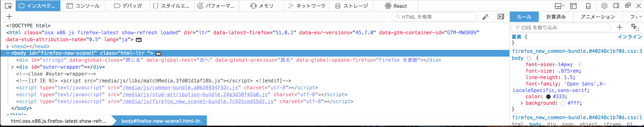644x127 pixels.
Task: Expand the outer-wrapper div node
Action: click(13, 67)
